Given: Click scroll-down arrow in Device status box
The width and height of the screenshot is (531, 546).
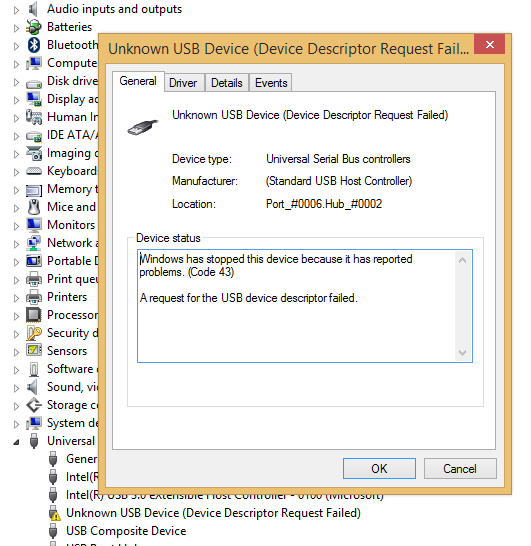Looking at the screenshot, I should [x=462, y=353].
